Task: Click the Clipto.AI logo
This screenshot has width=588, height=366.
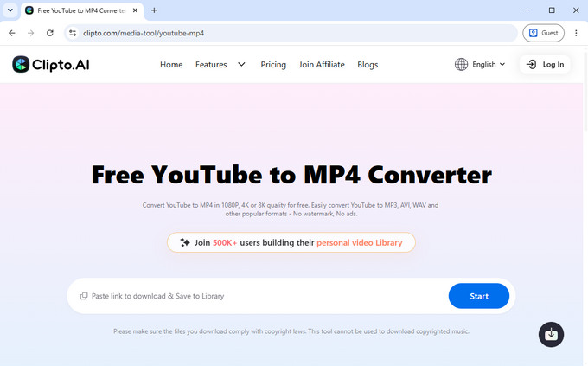Action: 51,65
